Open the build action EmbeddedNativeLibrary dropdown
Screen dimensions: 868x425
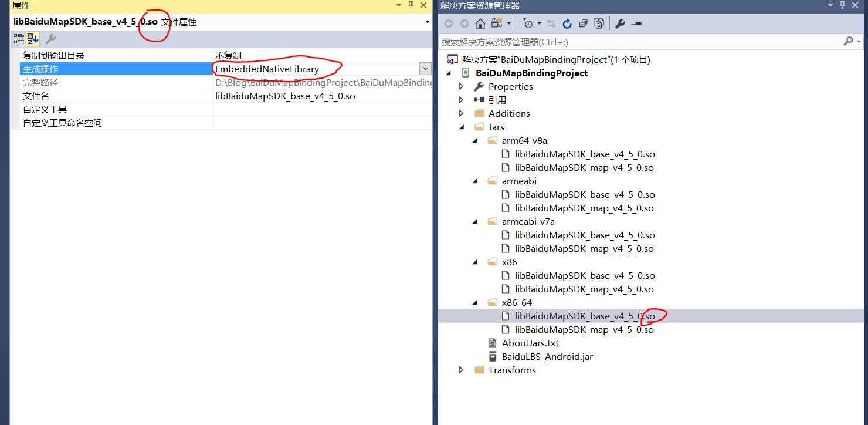tap(426, 69)
